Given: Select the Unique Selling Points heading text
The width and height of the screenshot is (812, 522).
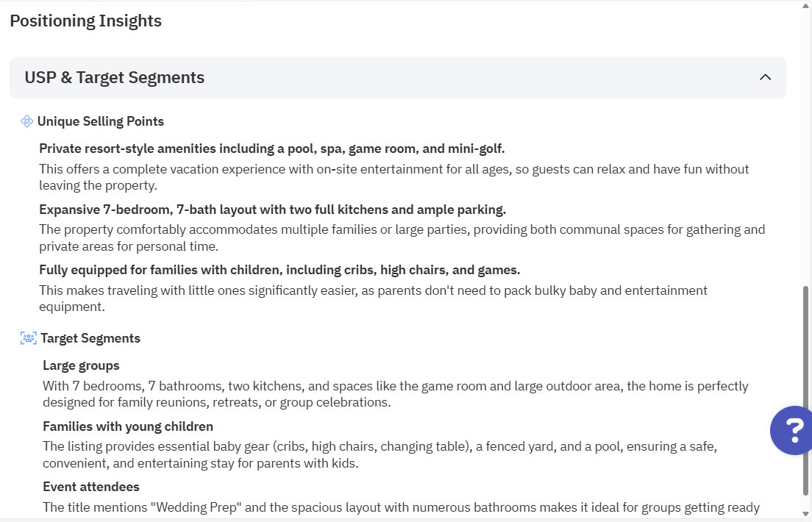Looking at the screenshot, I should [x=101, y=121].
